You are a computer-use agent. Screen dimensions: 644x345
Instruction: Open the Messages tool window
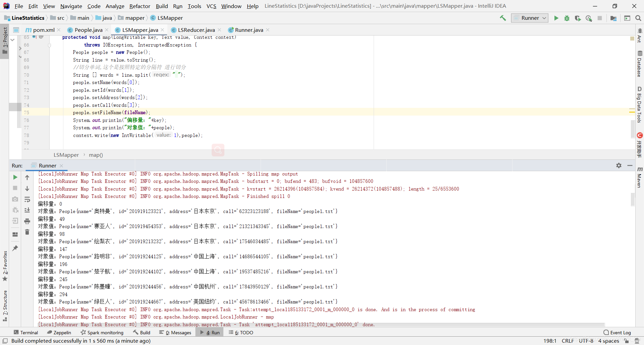(x=175, y=333)
